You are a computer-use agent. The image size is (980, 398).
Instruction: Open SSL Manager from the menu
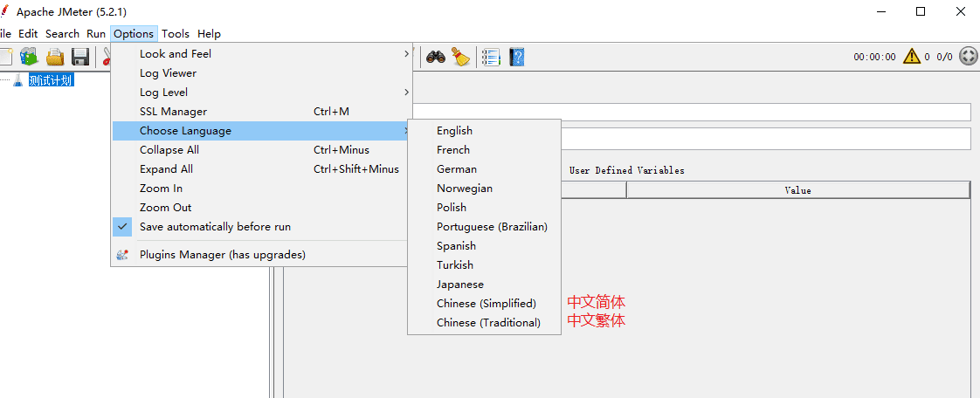click(261, 112)
